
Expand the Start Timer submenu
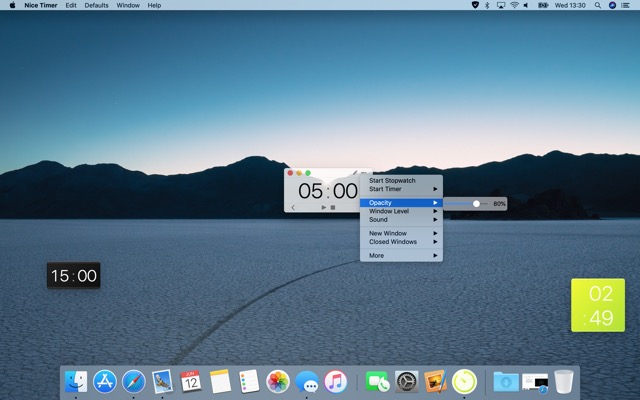click(x=401, y=189)
